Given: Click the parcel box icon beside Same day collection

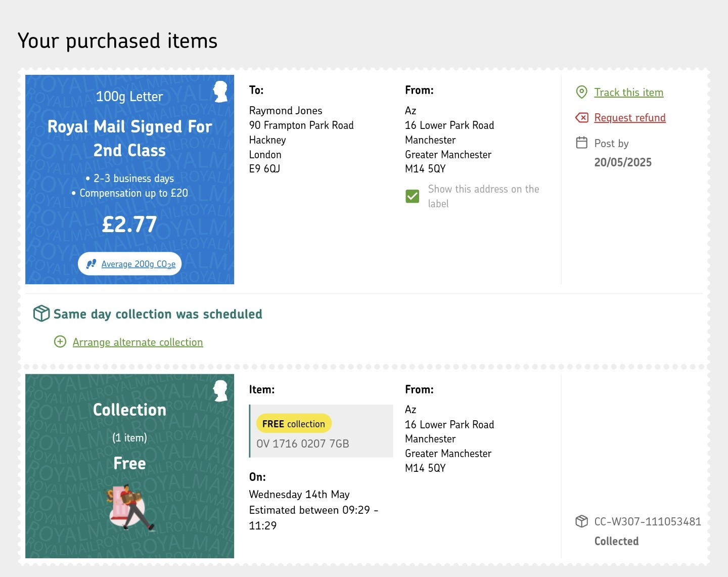Looking at the screenshot, I should (41, 314).
